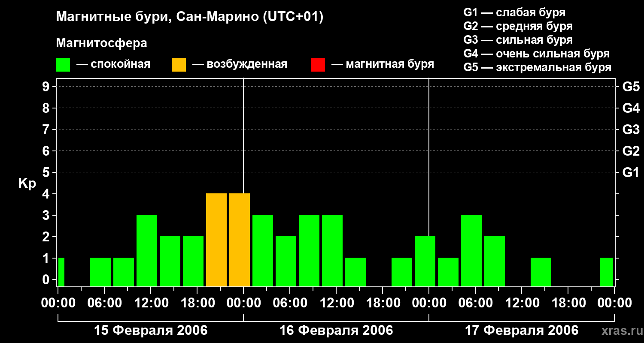Click the '06:00' tick label for 15 February
Image resolution: width=644 pixels, height=343 pixels.
[104, 303]
